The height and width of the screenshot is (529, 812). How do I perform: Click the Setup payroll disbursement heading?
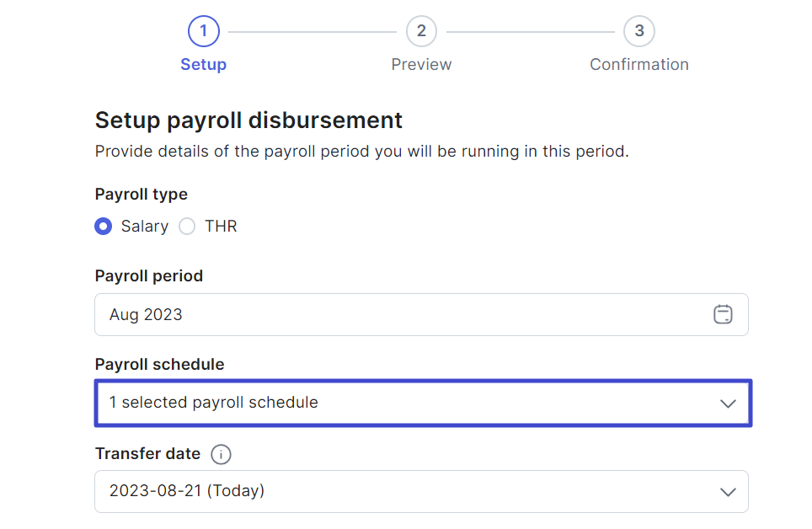click(x=248, y=120)
